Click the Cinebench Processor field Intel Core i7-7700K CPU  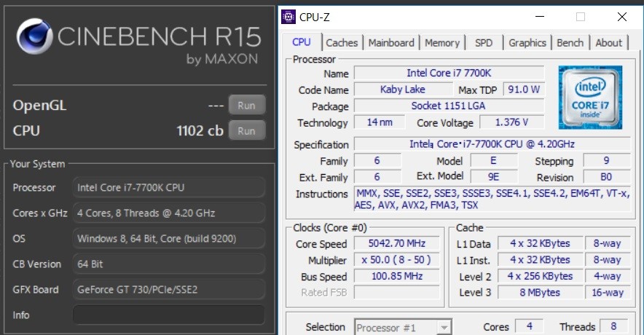click(169, 188)
